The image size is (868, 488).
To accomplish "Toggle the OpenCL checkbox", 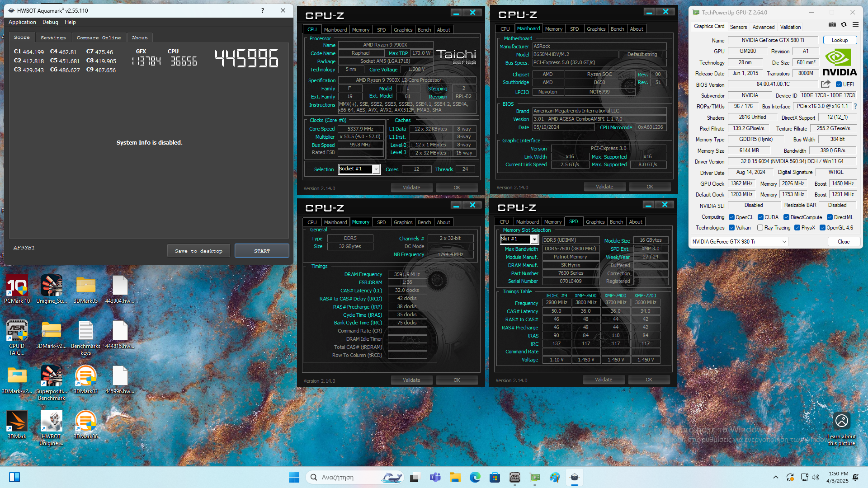I will pos(731,217).
